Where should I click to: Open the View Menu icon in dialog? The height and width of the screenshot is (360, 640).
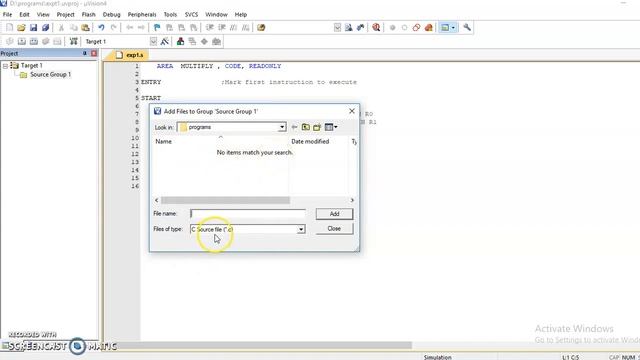coord(331,127)
